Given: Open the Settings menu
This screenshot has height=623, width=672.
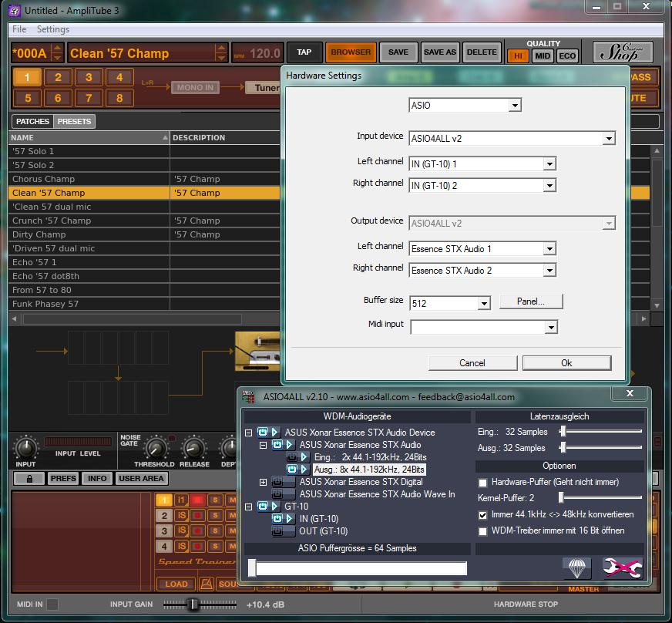Looking at the screenshot, I should click(52, 29).
